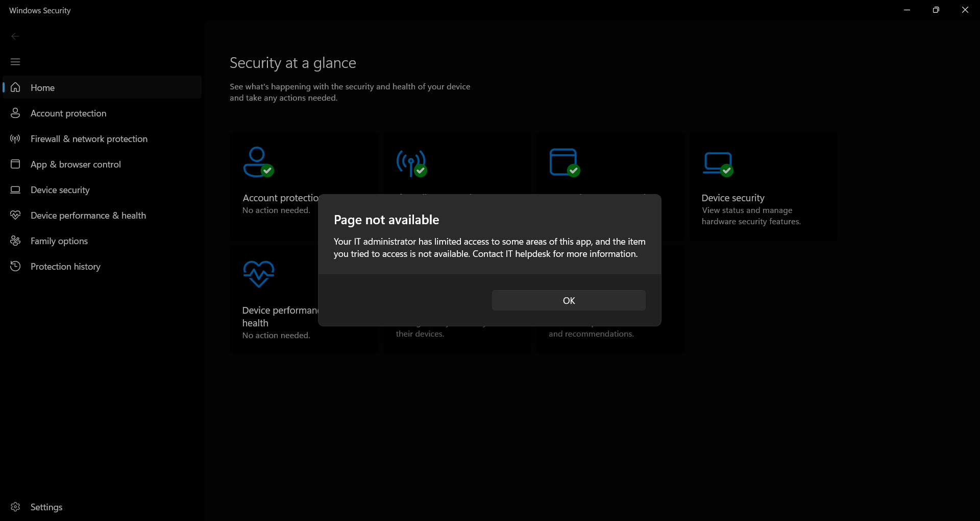Click the "Security at a glance" heading
980x521 pixels.
(293, 63)
